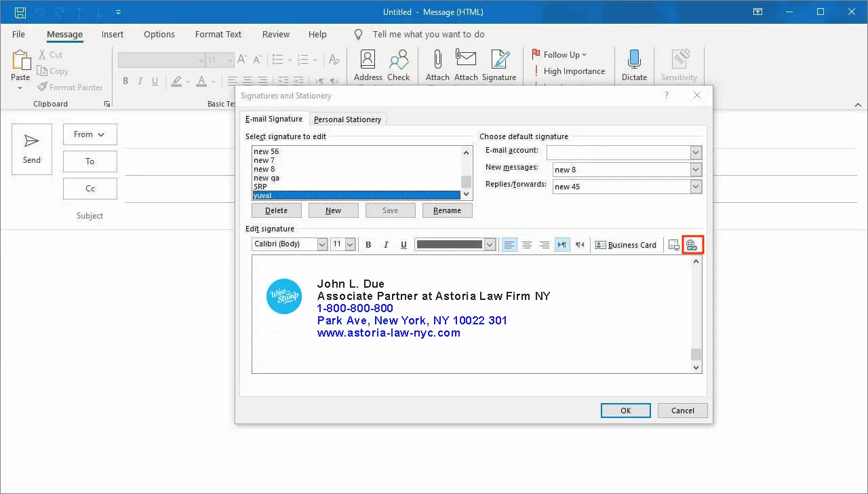Open the Options ribbon tab
868x494 pixels.
point(159,34)
